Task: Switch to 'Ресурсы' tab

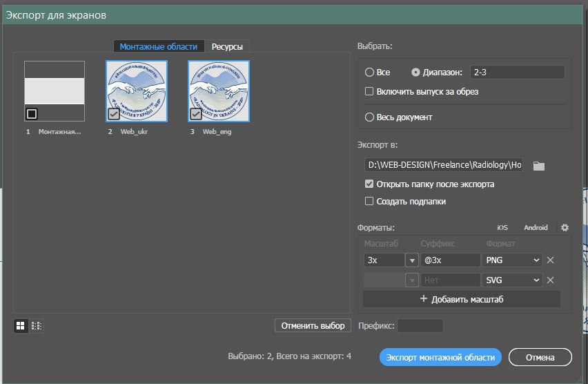Action: (227, 46)
